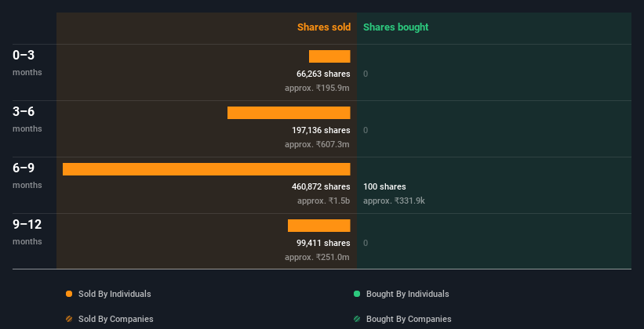Click the Bought By Companies legend label
The width and height of the screenshot is (644, 329).
point(409,319)
